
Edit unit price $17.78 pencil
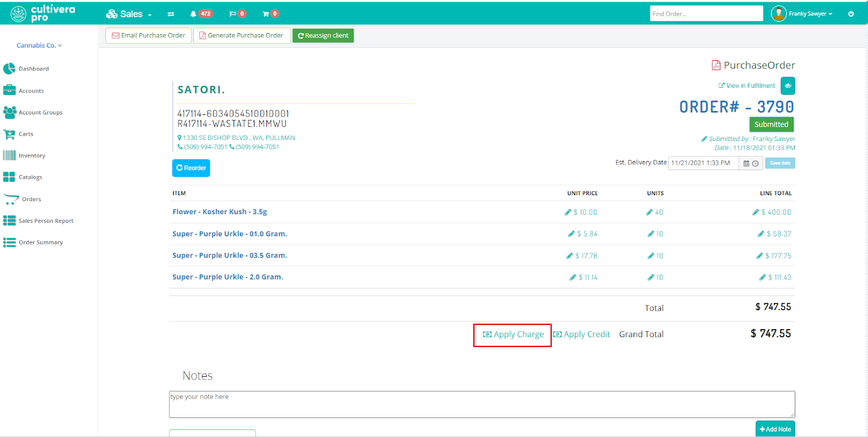coord(570,256)
